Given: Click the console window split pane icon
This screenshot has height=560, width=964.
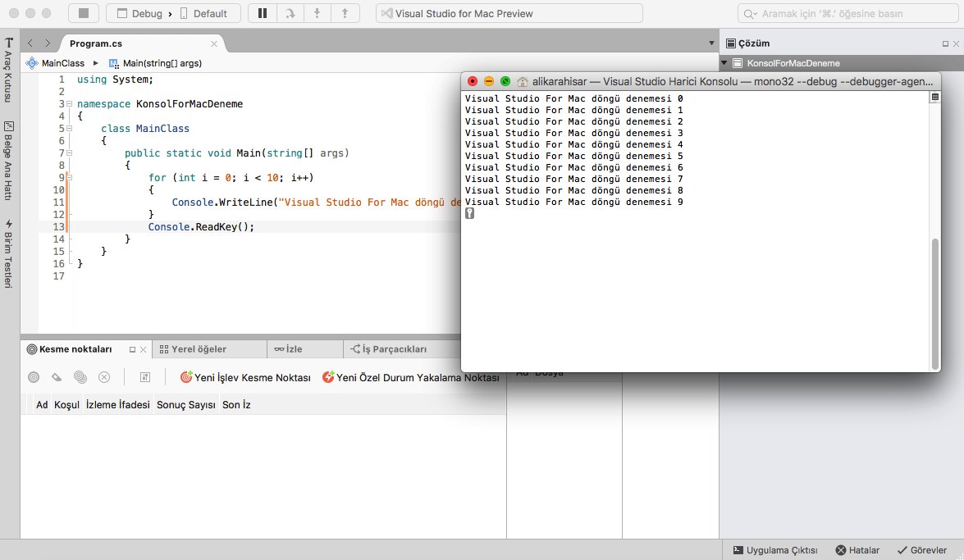Looking at the screenshot, I should 935,97.
